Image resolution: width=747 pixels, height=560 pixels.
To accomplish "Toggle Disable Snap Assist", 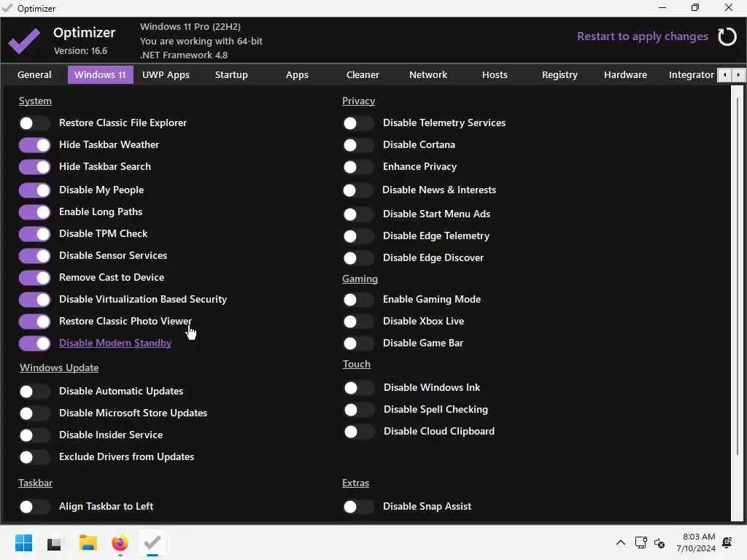I will (x=358, y=507).
